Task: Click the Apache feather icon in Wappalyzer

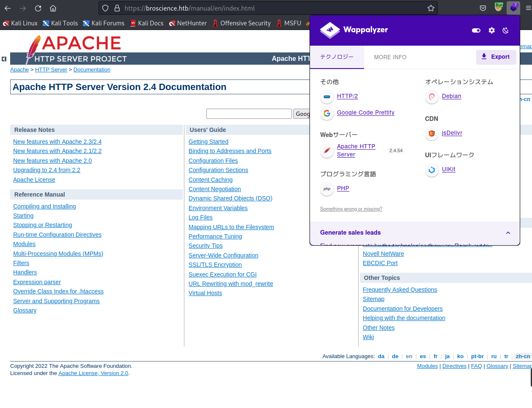Action: [x=327, y=151]
